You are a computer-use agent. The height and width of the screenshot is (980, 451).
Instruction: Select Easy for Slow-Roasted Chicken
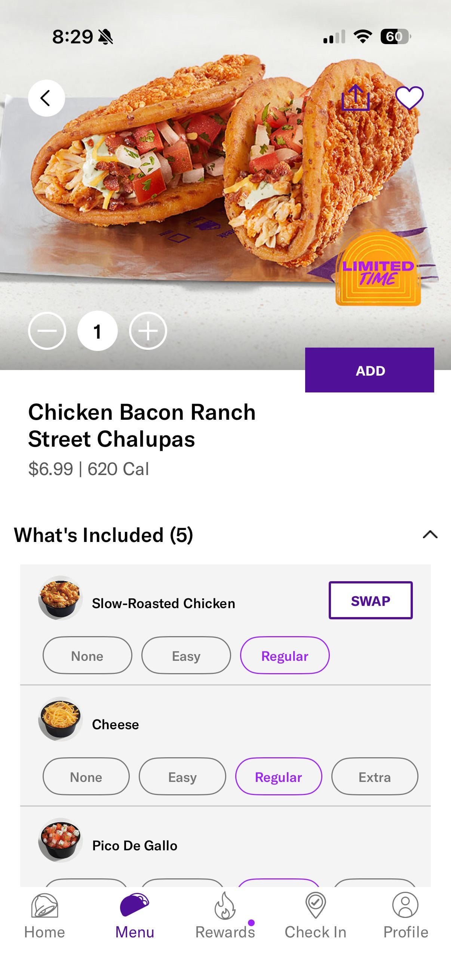coord(186,656)
